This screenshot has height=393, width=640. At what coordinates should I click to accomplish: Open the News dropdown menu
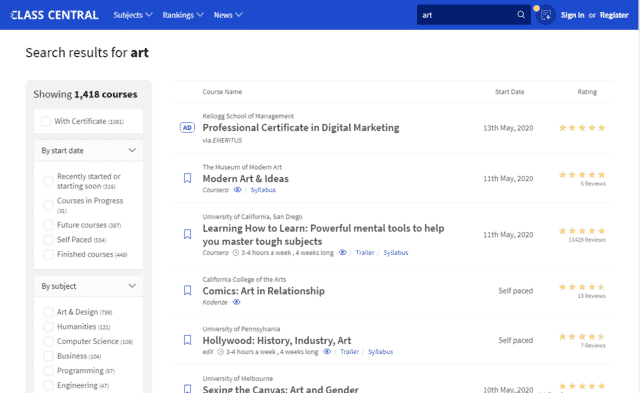pyautogui.click(x=228, y=15)
